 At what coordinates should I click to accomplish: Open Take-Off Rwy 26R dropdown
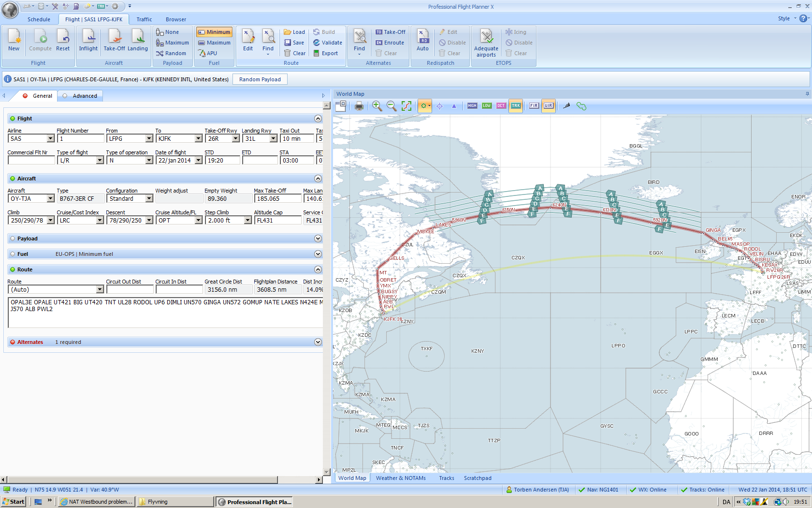coord(235,138)
